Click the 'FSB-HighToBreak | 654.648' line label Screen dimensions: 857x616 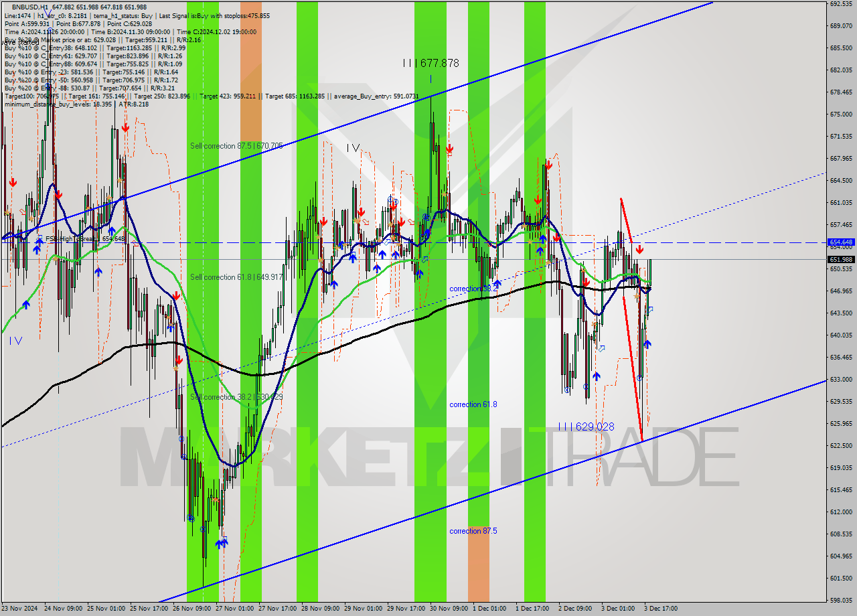pyautogui.click(x=85, y=238)
